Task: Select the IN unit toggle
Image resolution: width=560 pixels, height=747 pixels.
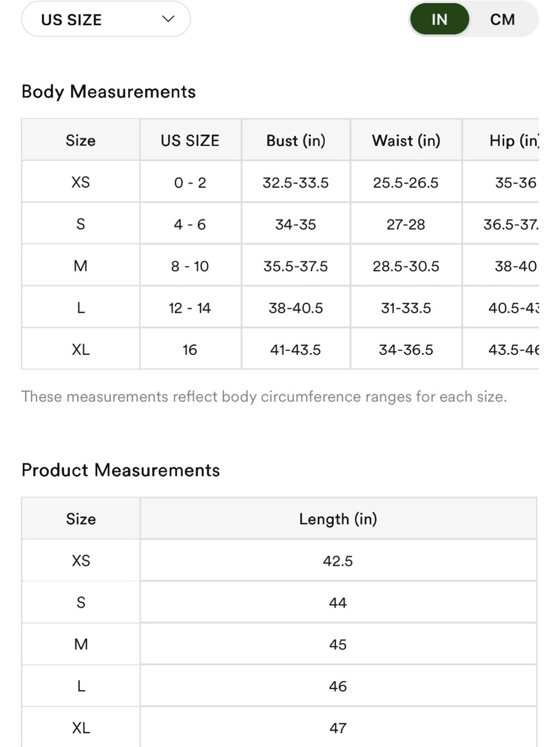Action: click(440, 19)
